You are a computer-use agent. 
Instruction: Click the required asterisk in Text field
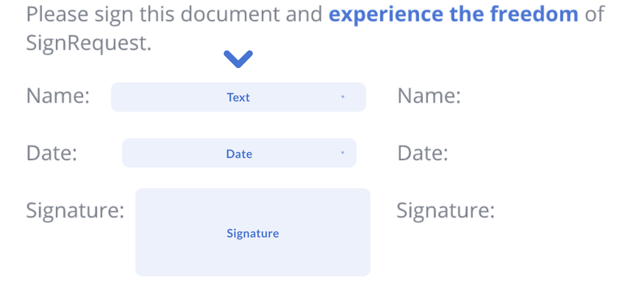click(x=343, y=97)
